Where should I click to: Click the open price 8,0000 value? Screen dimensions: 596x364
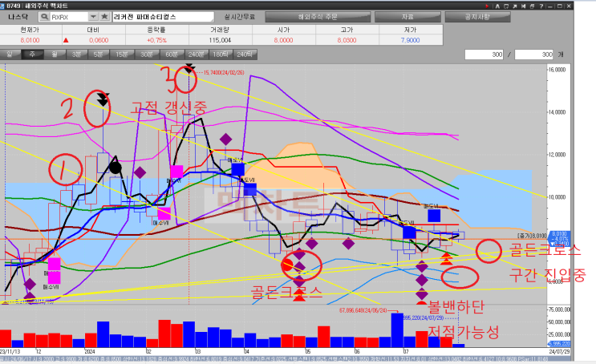283,40
